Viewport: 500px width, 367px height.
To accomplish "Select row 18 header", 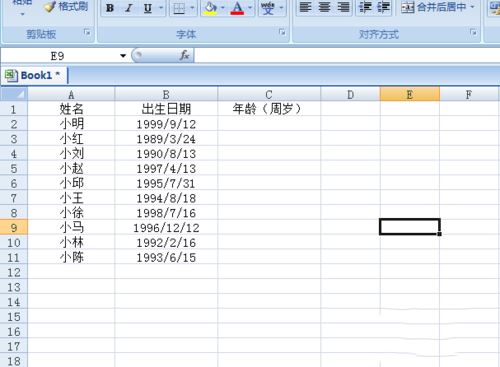I will point(14,361).
